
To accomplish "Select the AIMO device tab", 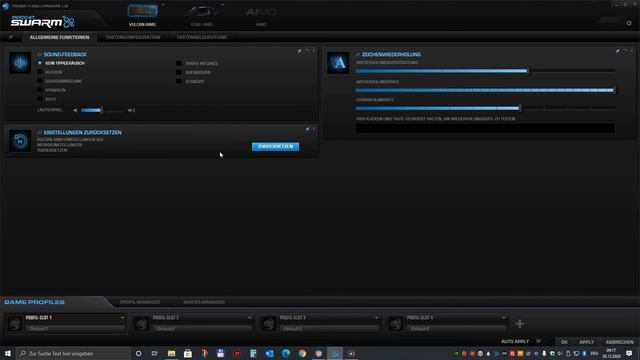I will click(x=261, y=16).
